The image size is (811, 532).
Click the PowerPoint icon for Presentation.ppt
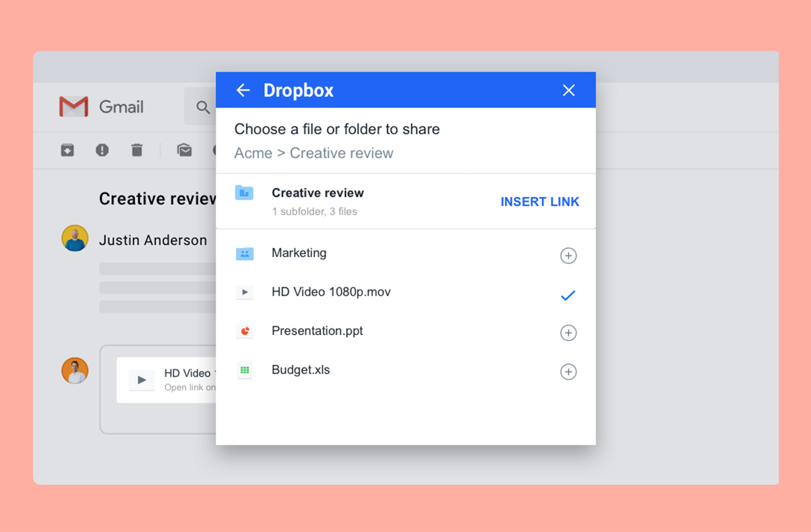244,331
